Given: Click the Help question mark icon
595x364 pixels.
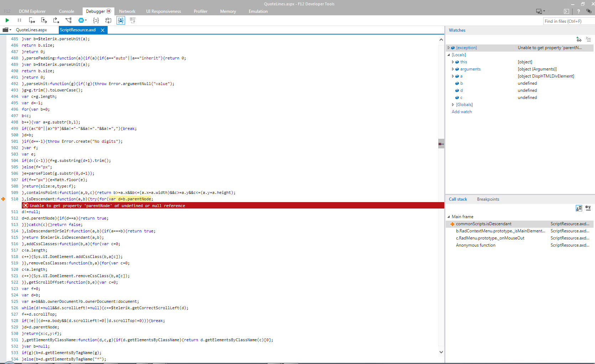Looking at the screenshot, I should (x=578, y=11).
